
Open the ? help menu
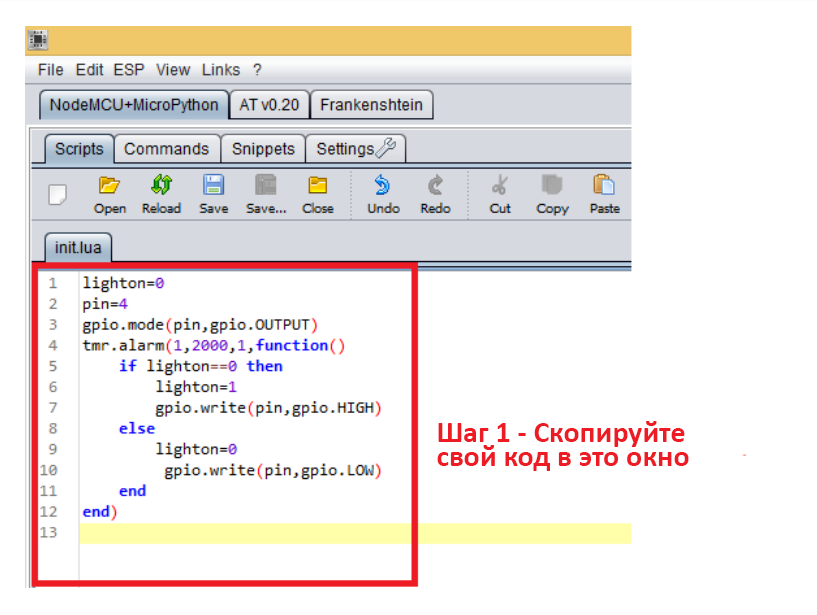coord(257,70)
